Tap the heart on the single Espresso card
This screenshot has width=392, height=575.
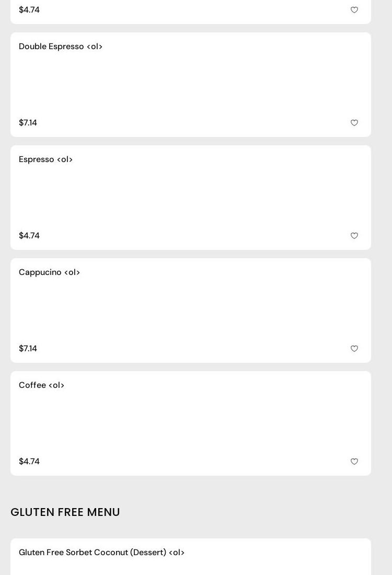point(354,236)
